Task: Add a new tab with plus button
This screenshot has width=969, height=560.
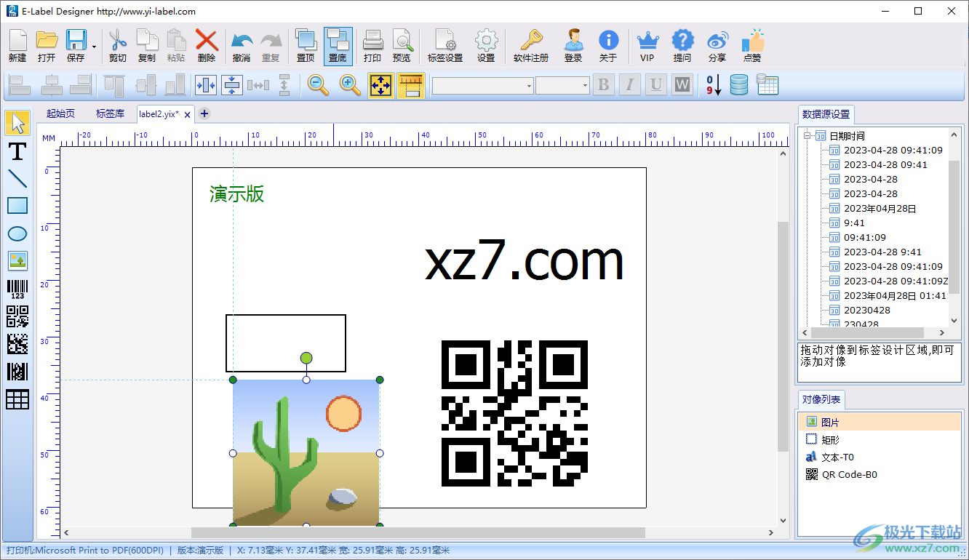Action: pyautogui.click(x=204, y=113)
